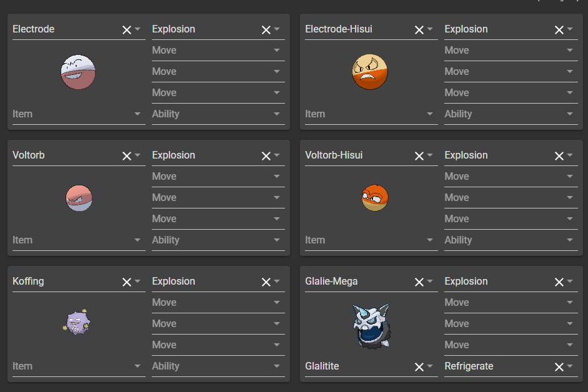Image resolution: width=588 pixels, height=392 pixels.
Task: Click the Voltorb-Hisui sprite image
Action: click(374, 198)
